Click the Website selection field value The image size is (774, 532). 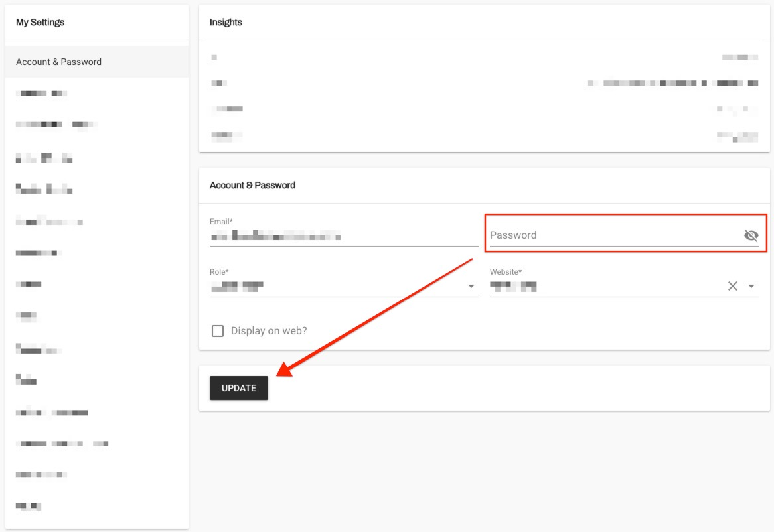tap(597, 287)
